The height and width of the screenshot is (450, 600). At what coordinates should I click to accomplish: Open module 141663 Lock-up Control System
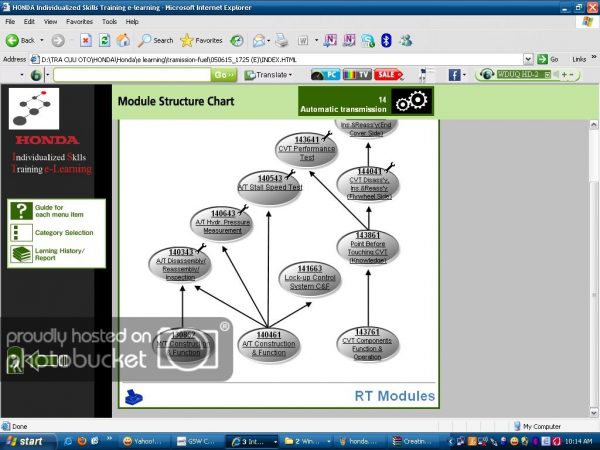[x=310, y=278]
